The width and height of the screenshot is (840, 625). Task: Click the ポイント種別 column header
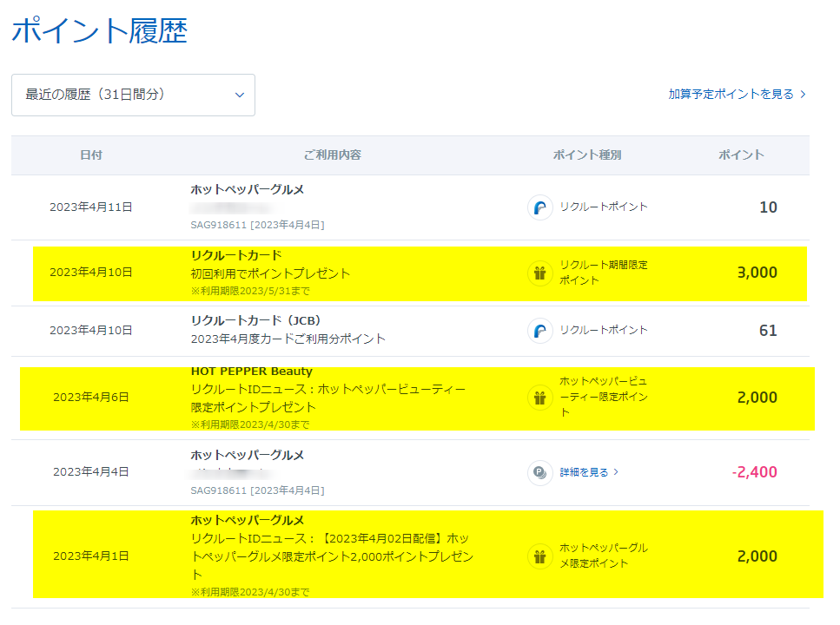(x=587, y=155)
